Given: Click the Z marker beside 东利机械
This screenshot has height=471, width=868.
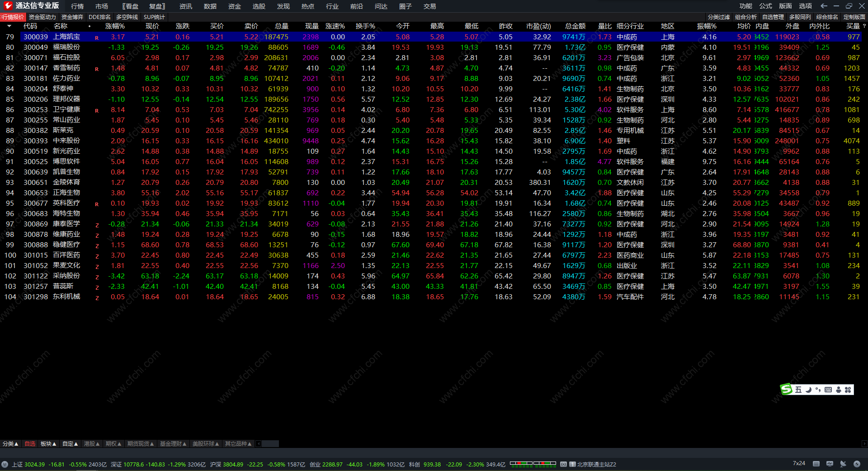Looking at the screenshot, I should click(97, 298).
